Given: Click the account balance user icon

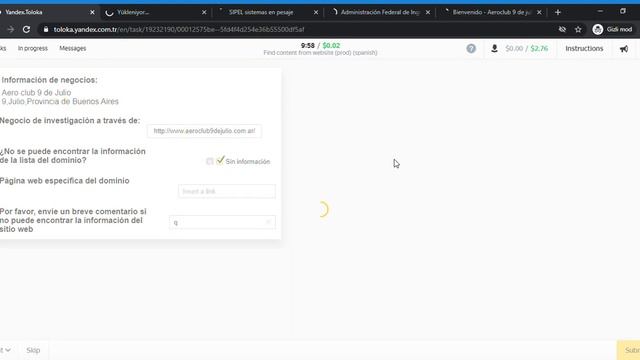Looking at the screenshot, I should 494,49.
